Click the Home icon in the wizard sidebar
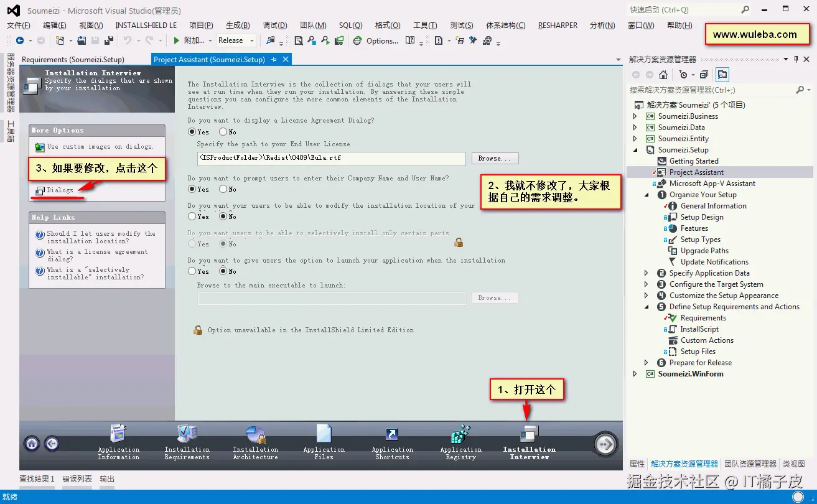The image size is (817, 504). [33, 444]
